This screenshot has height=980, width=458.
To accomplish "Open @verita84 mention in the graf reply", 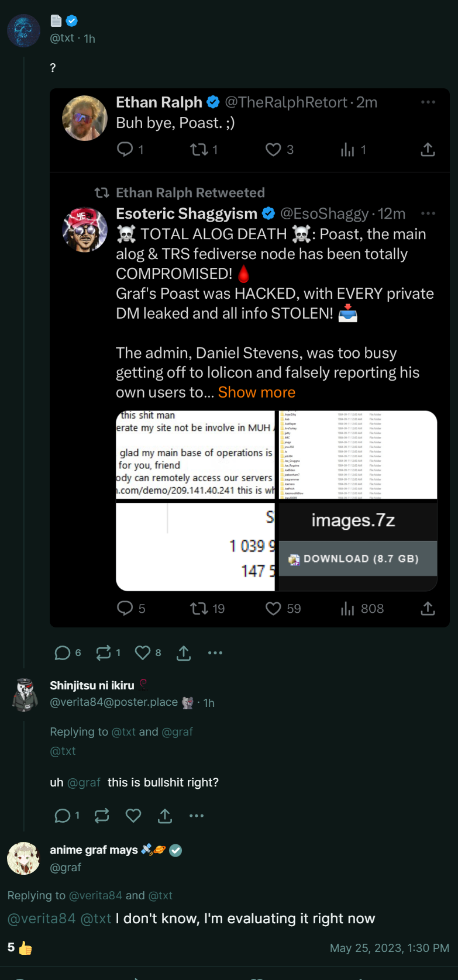I will pos(42,919).
